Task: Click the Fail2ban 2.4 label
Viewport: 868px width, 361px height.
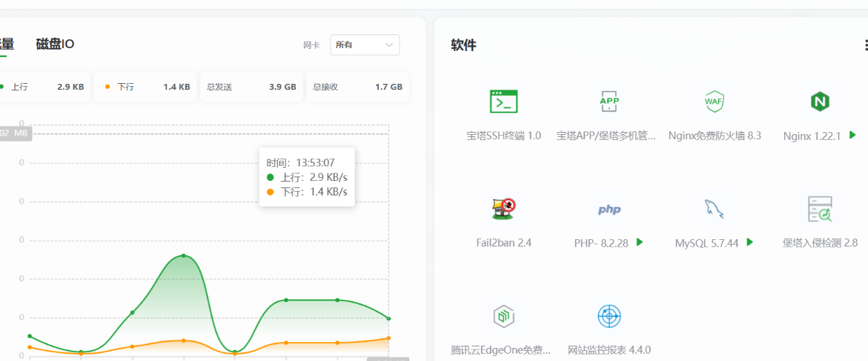Action: pos(504,243)
